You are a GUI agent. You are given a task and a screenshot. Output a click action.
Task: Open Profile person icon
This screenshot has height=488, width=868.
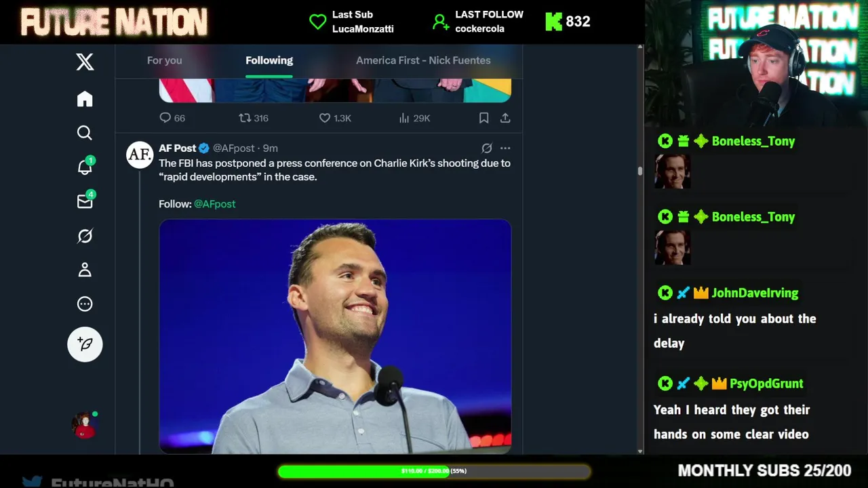tap(85, 270)
